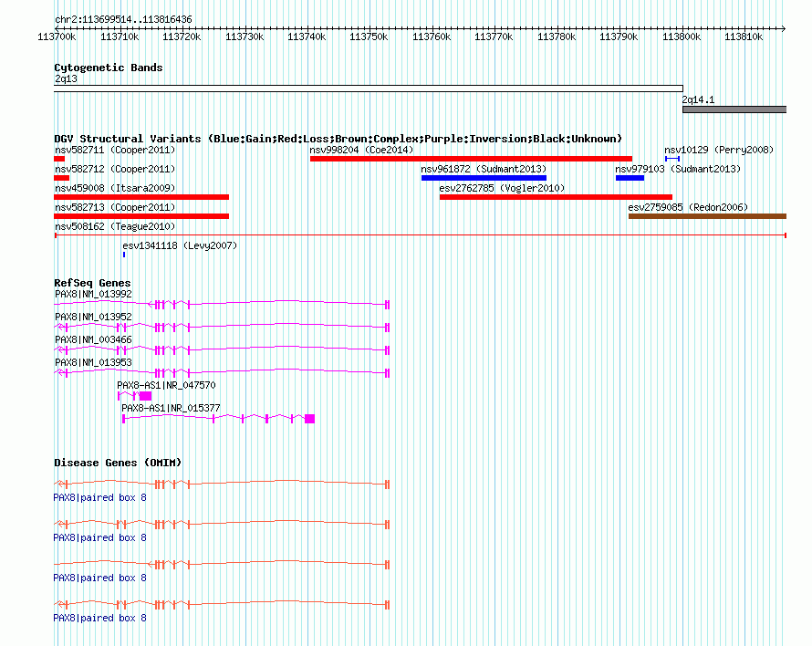
Task: Click the PAX8|NM_013953 magenta transcript glyph
Action: click(222, 372)
